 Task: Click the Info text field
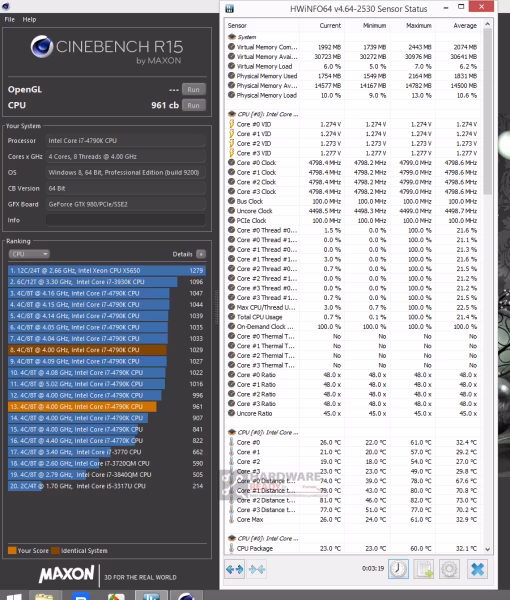click(x=125, y=220)
